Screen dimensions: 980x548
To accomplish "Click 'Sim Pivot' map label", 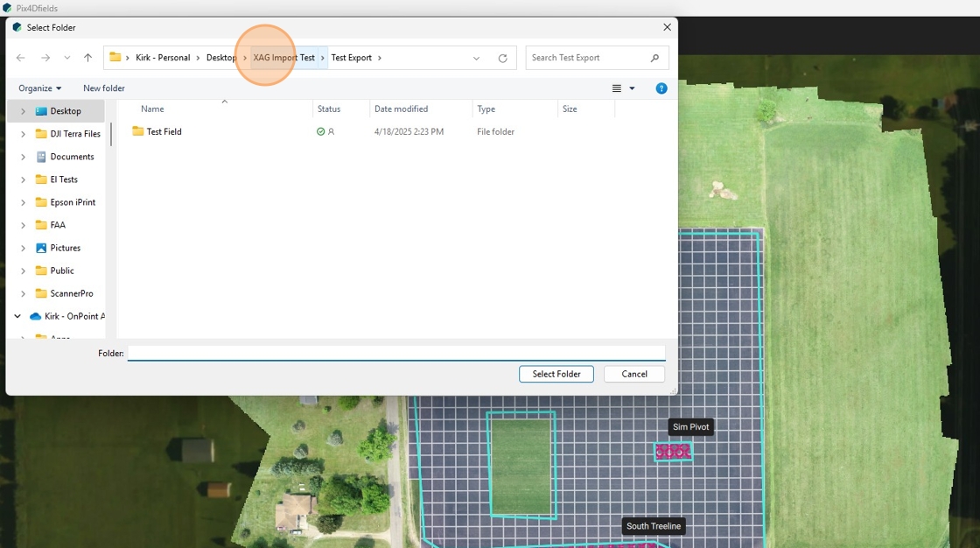I will (x=690, y=426).
